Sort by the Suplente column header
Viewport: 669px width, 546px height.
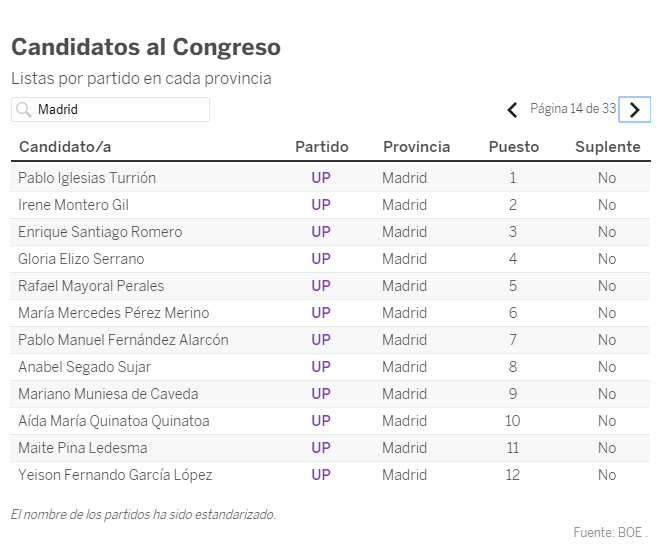point(608,147)
